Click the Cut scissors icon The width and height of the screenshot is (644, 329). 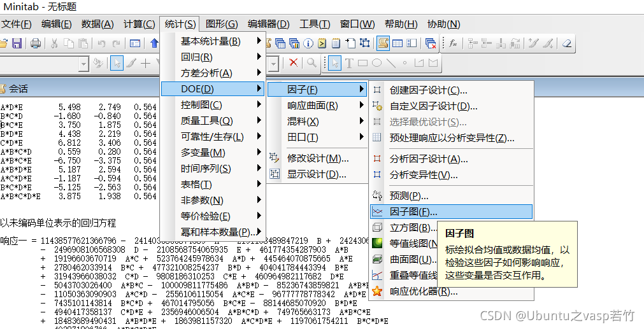(x=54, y=43)
